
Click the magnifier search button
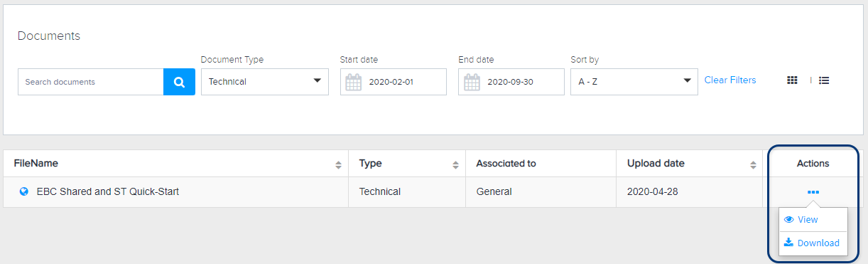179,82
